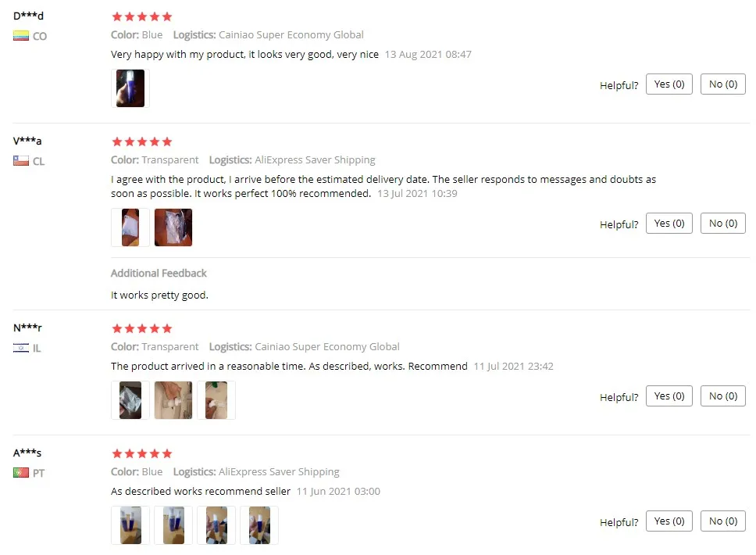The height and width of the screenshot is (555, 756).
Task: Vote Yes on N***r's review
Action: (x=669, y=396)
